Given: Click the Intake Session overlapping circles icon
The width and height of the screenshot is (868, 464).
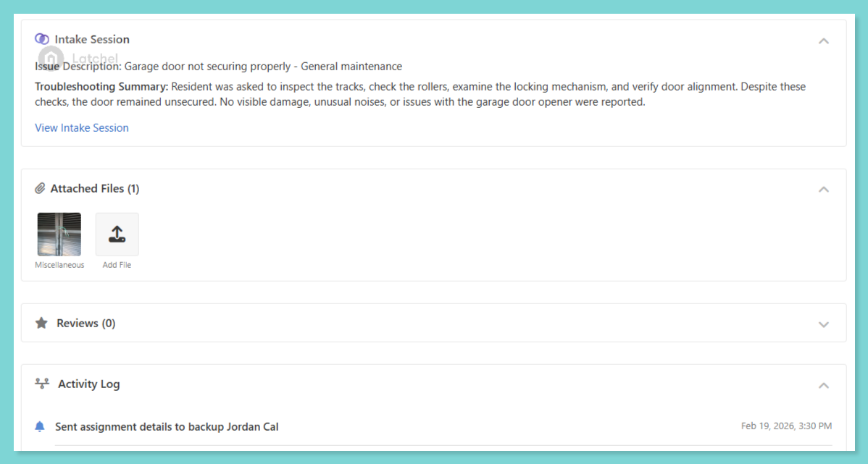Looking at the screenshot, I should (x=41, y=38).
